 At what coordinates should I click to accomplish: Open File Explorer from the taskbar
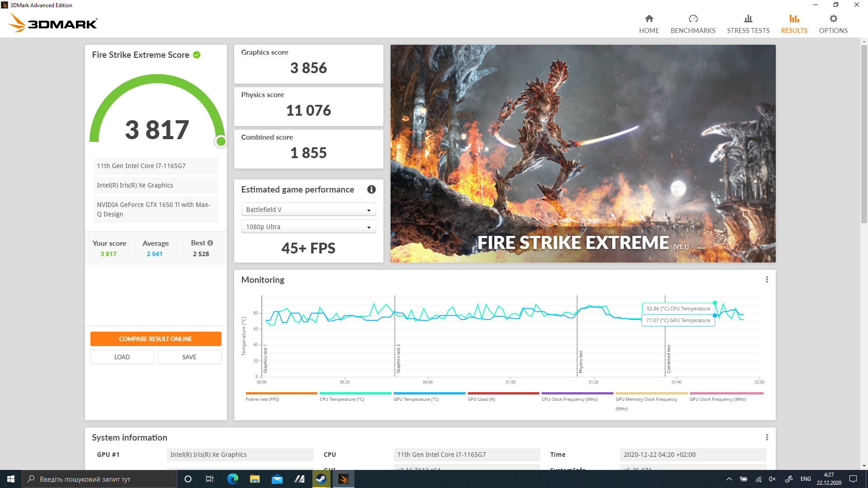pyautogui.click(x=255, y=479)
